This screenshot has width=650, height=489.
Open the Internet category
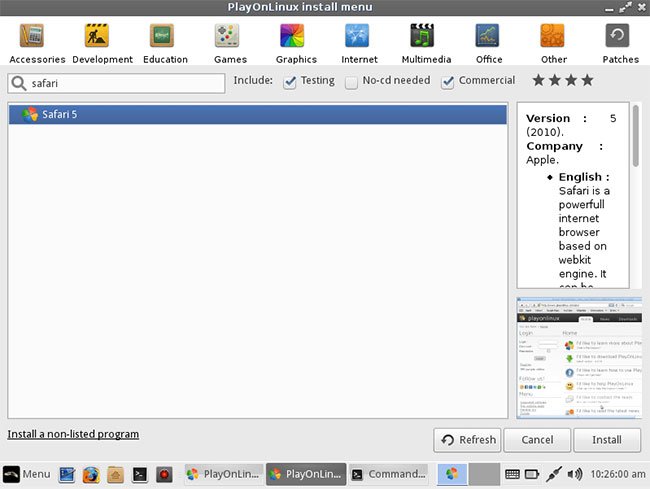359,44
